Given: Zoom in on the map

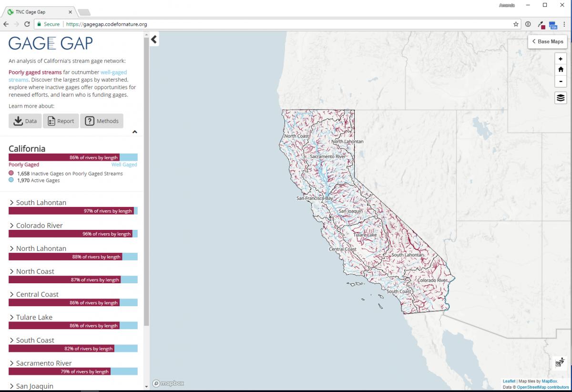Looking at the screenshot, I should pos(561,59).
